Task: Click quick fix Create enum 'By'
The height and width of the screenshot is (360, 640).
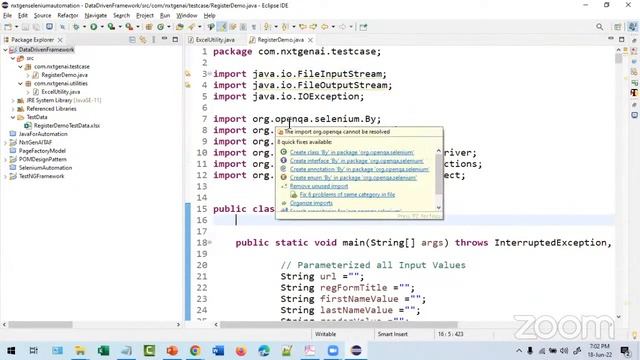Action: point(353,178)
